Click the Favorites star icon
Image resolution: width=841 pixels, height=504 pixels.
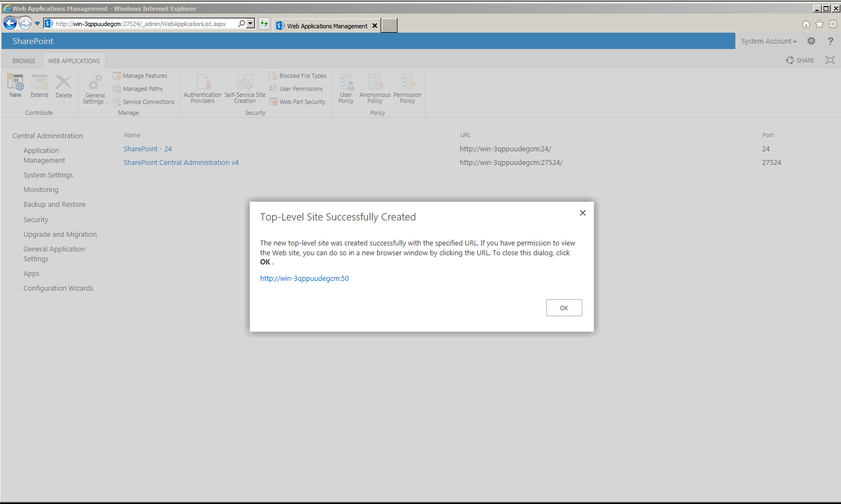click(819, 24)
